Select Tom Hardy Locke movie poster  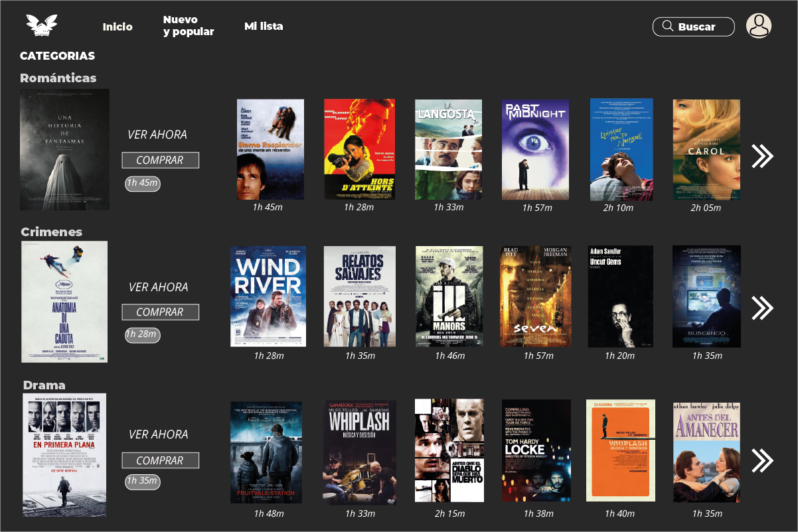(x=536, y=450)
